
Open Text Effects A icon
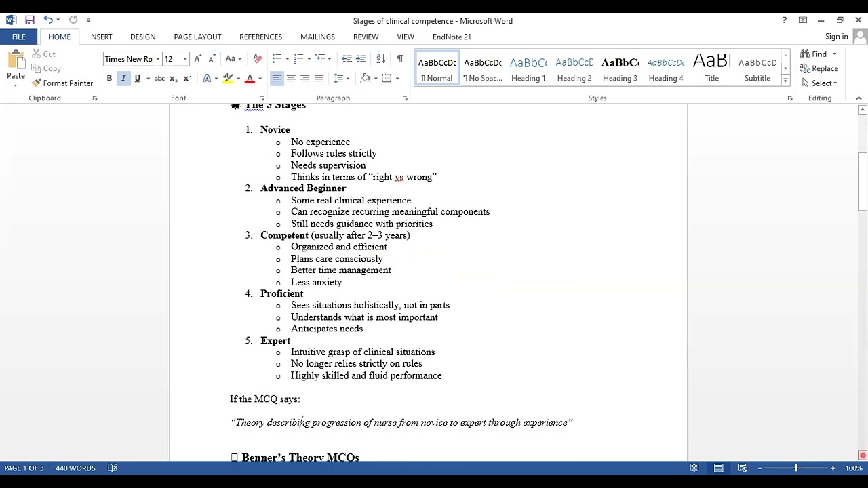208,79
